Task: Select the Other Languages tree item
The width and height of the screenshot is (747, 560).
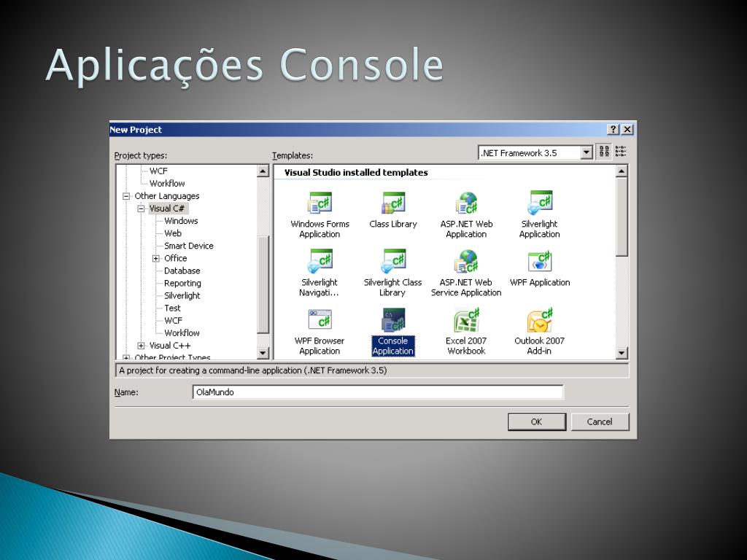Action: tap(167, 196)
